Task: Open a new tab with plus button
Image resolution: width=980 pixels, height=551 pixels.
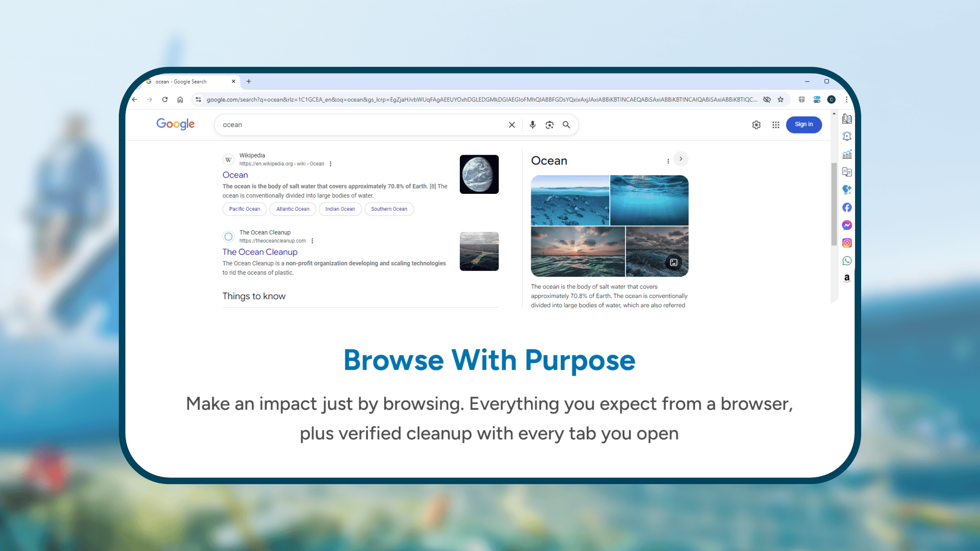Action: [x=249, y=81]
